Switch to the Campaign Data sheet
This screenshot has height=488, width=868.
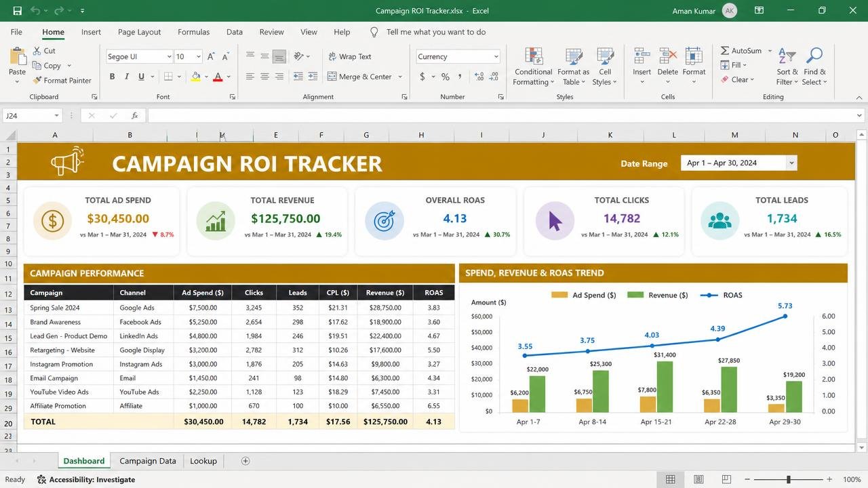coord(148,461)
